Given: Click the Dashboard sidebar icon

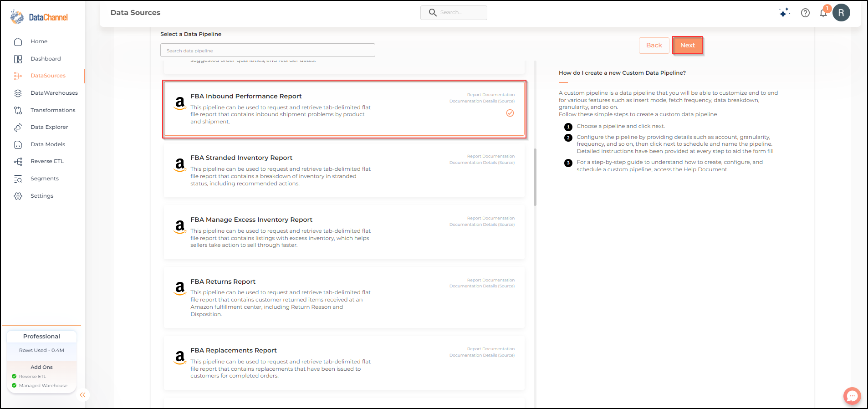Looking at the screenshot, I should (x=18, y=59).
